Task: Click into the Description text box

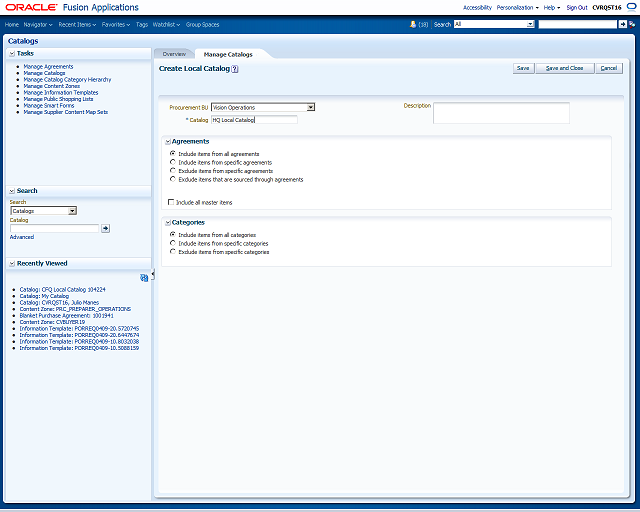Action: pyautogui.click(x=501, y=113)
